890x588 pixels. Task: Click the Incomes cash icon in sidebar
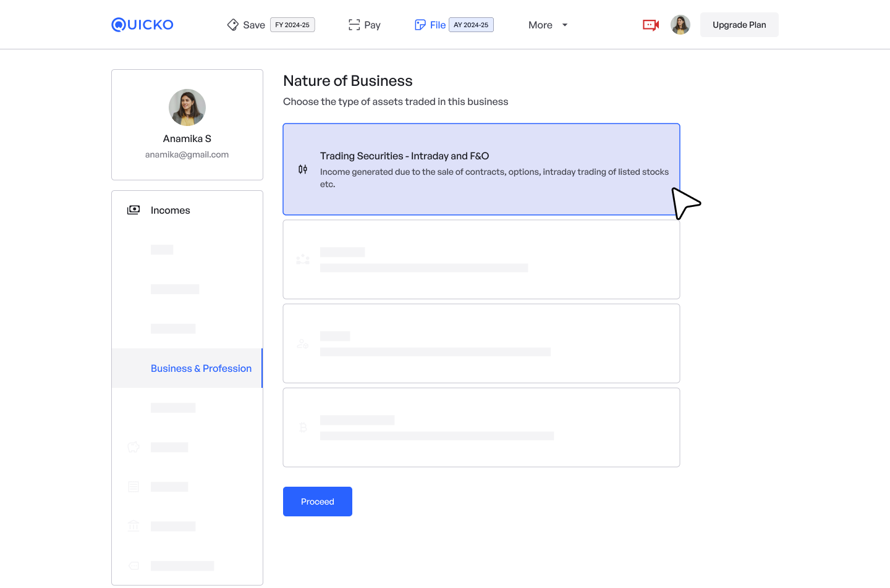point(133,210)
